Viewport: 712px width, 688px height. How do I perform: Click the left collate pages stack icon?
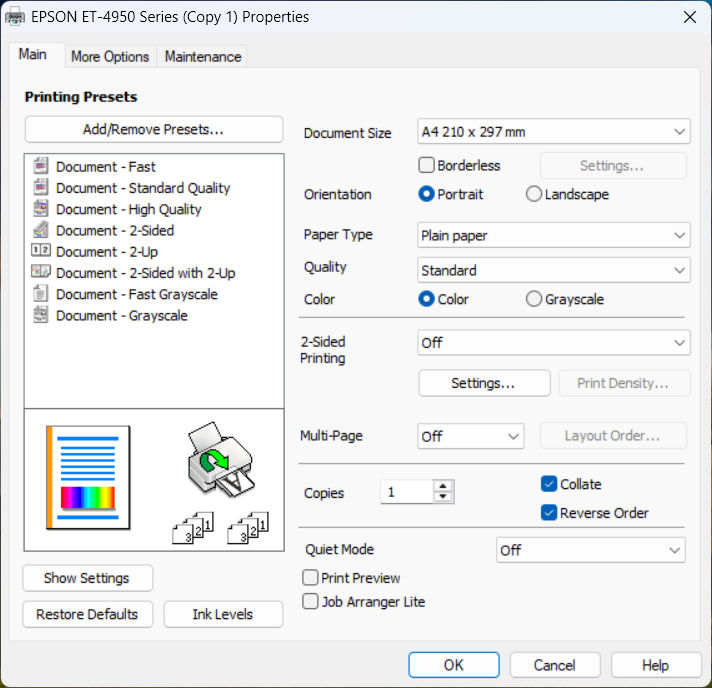tap(193, 528)
